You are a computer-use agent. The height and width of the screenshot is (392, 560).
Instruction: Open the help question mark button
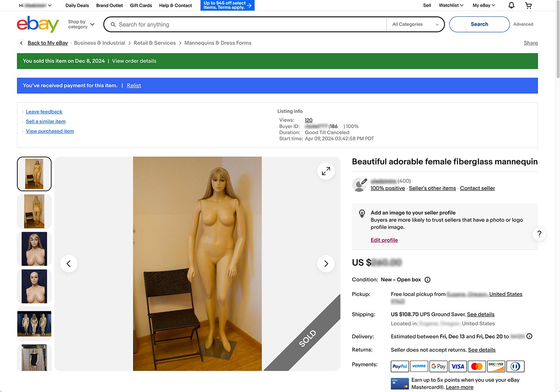pos(539,234)
